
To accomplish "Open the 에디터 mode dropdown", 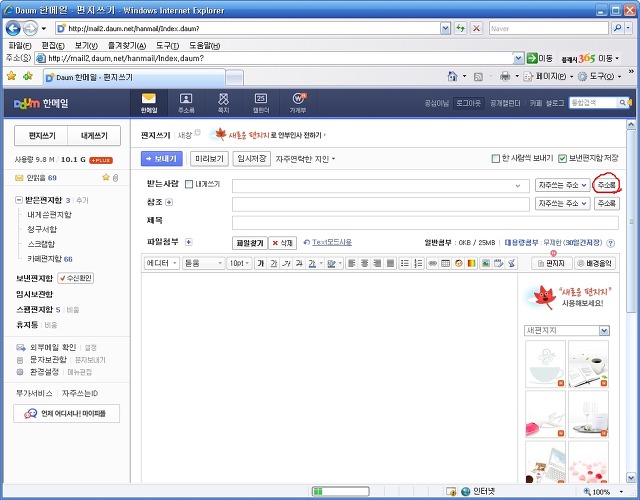I will click(162, 263).
